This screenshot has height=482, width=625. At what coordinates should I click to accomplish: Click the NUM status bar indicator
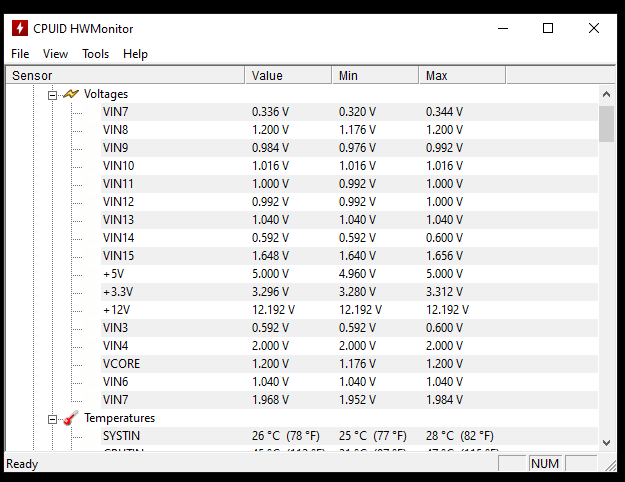click(544, 464)
